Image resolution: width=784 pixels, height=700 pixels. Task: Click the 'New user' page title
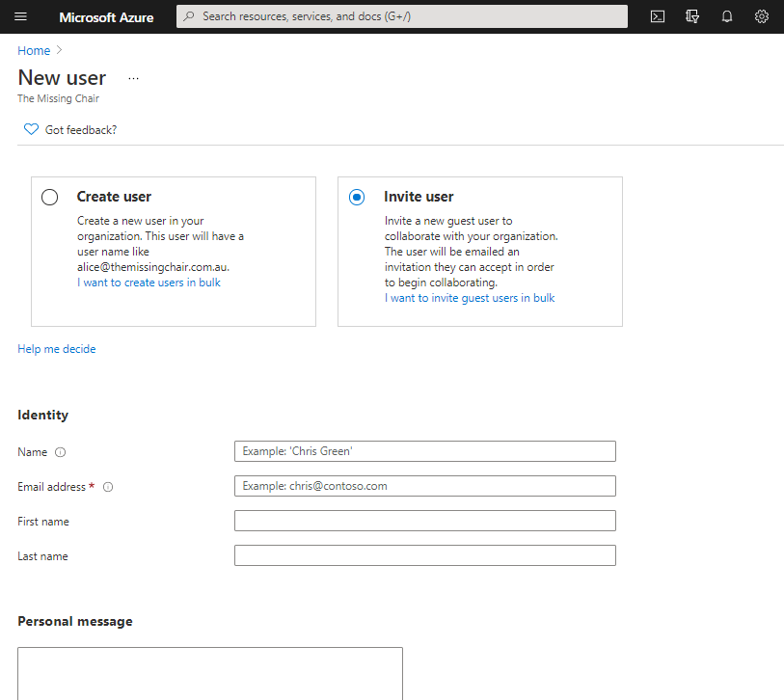click(62, 78)
